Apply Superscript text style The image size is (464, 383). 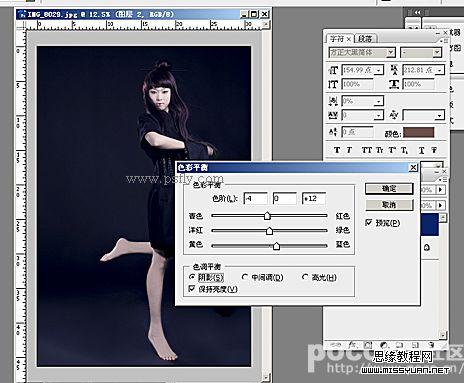point(392,150)
